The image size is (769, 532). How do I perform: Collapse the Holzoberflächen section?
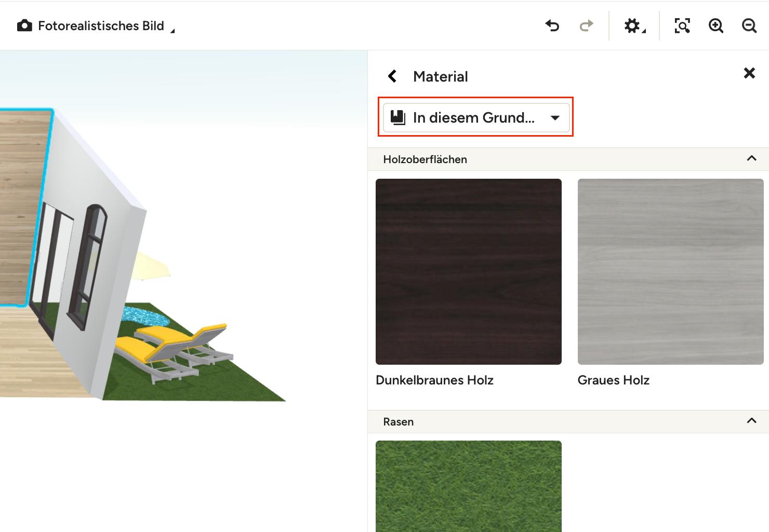coord(751,158)
